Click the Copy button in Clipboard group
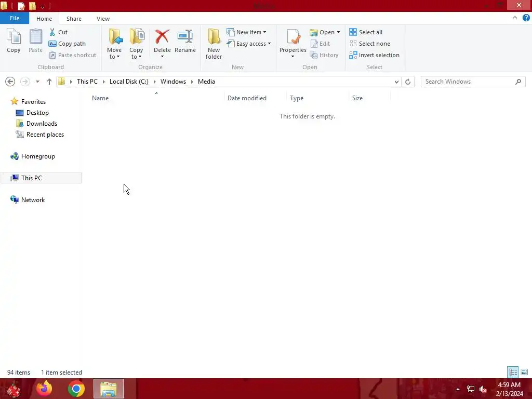The width and height of the screenshot is (532, 399). [14, 41]
